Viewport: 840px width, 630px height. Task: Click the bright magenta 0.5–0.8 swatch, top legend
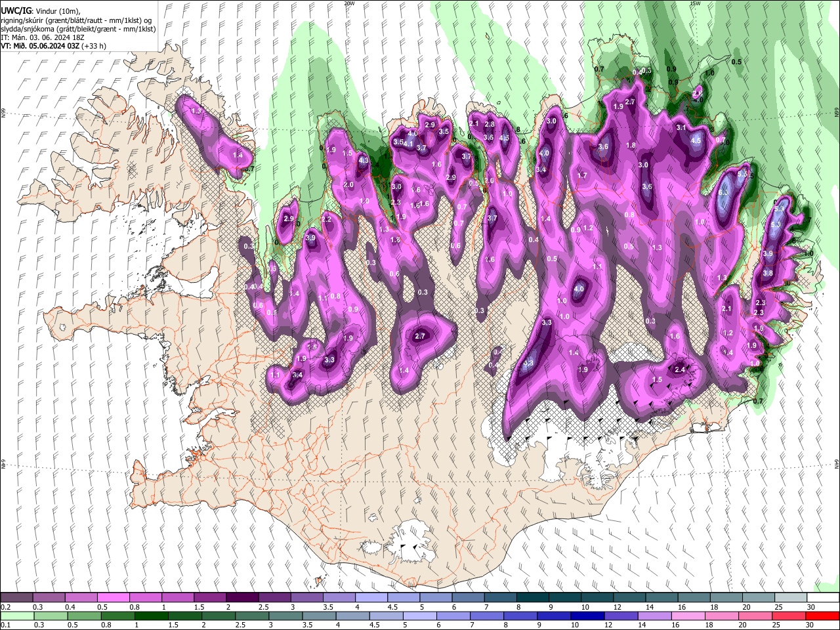[114, 598]
